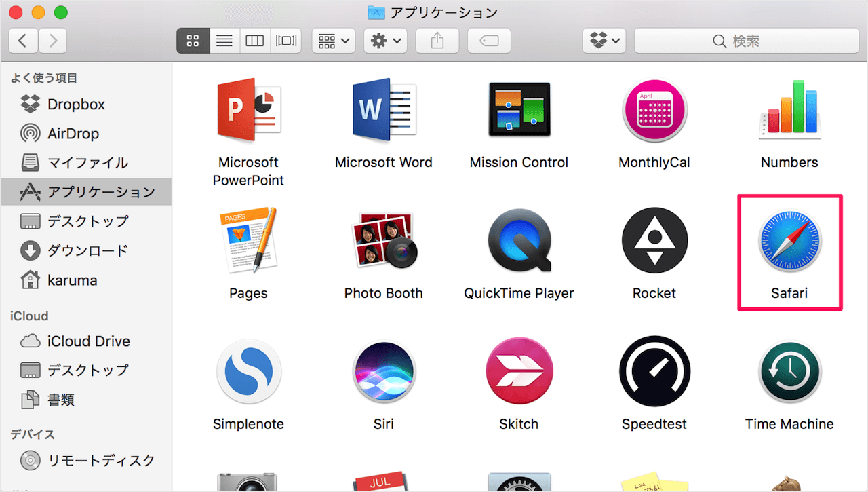Select the Siri app icon
The image size is (868, 492).
click(x=384, y=371)
